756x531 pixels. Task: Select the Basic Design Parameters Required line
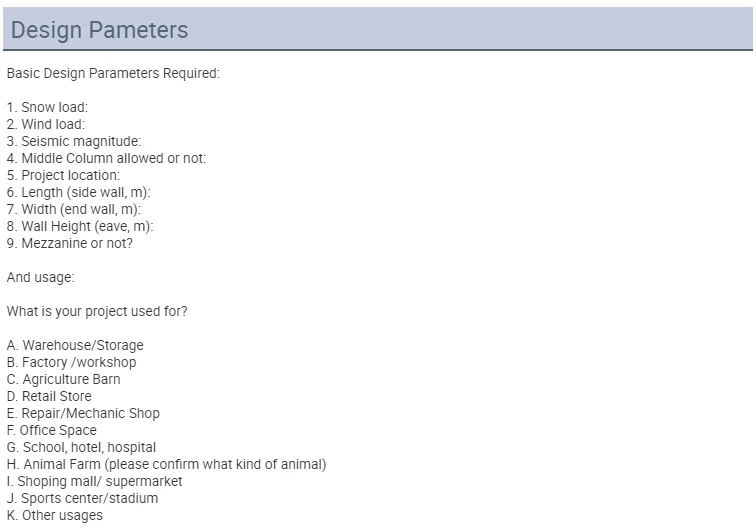tap(113, 73)
